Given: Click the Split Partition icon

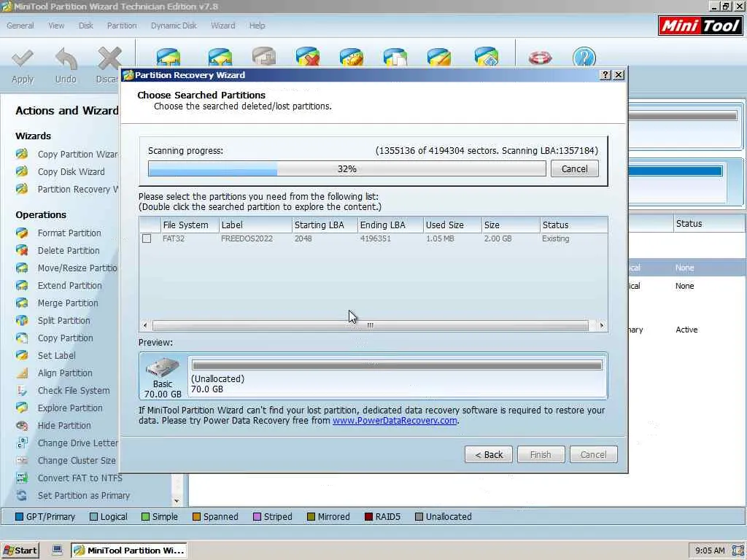Looking at the screenshot, I should coord(22,320).
